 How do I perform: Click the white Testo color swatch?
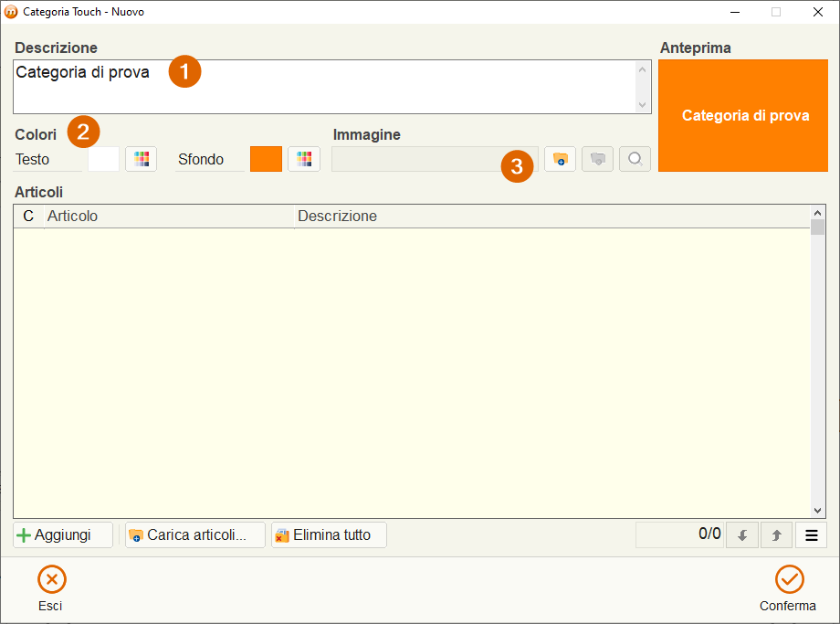(x=103, y=159)
